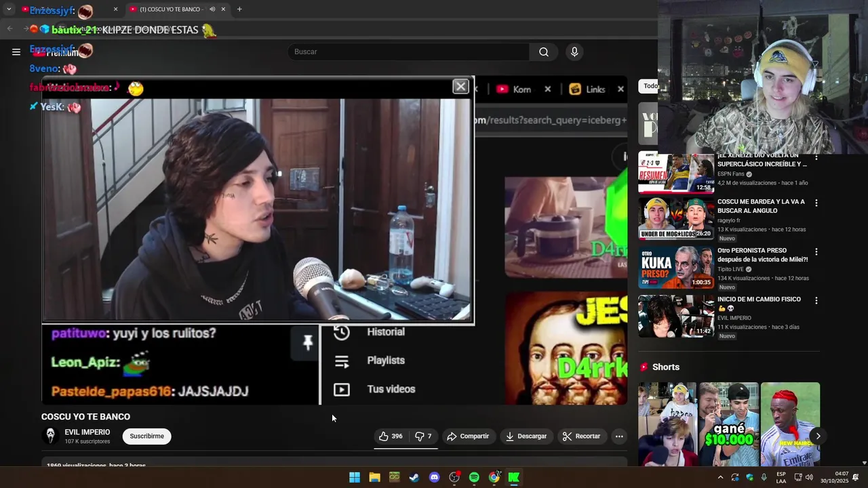The width and height of the screenshot is (868, 488).
Task: Subscribe with the Suscribirme button
Action: [x=147, y=436]
